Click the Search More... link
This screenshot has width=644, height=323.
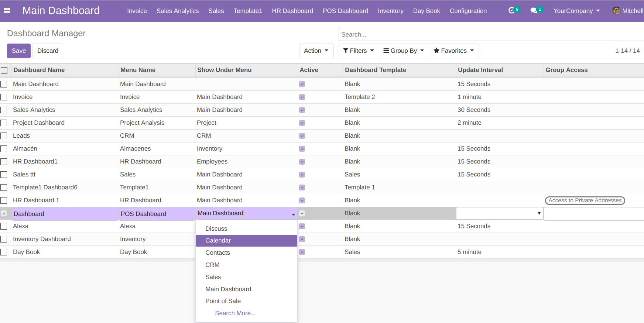[x=235, y=313]
